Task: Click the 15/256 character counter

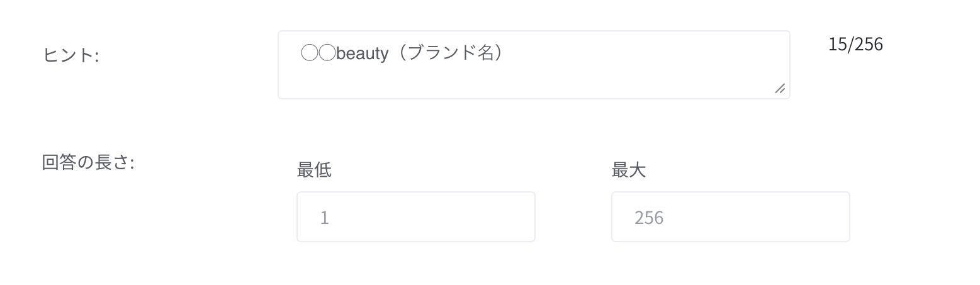Action: click(x=855, y=44)
